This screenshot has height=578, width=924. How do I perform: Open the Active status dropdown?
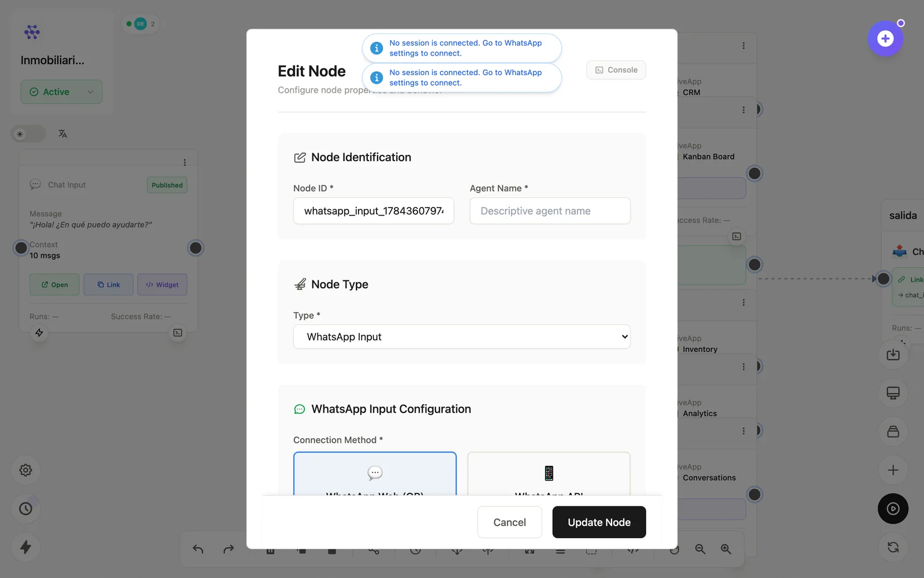[x=62, y=92]
